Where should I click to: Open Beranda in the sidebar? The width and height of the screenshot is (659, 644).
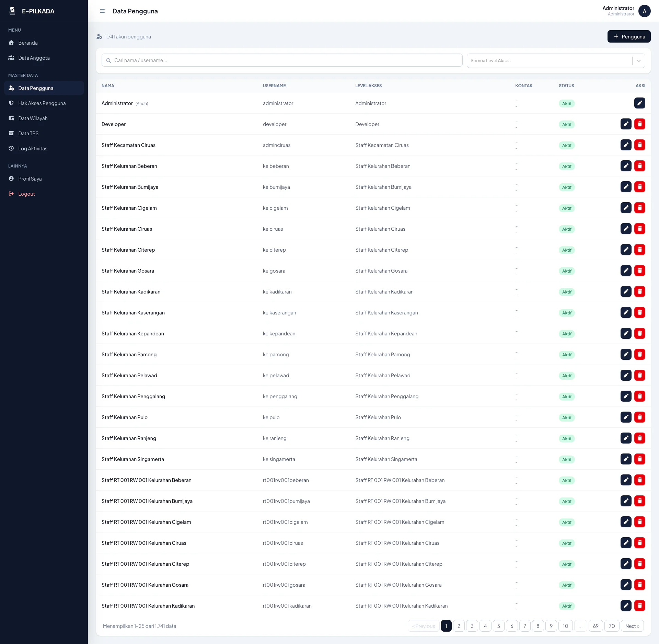44,43
